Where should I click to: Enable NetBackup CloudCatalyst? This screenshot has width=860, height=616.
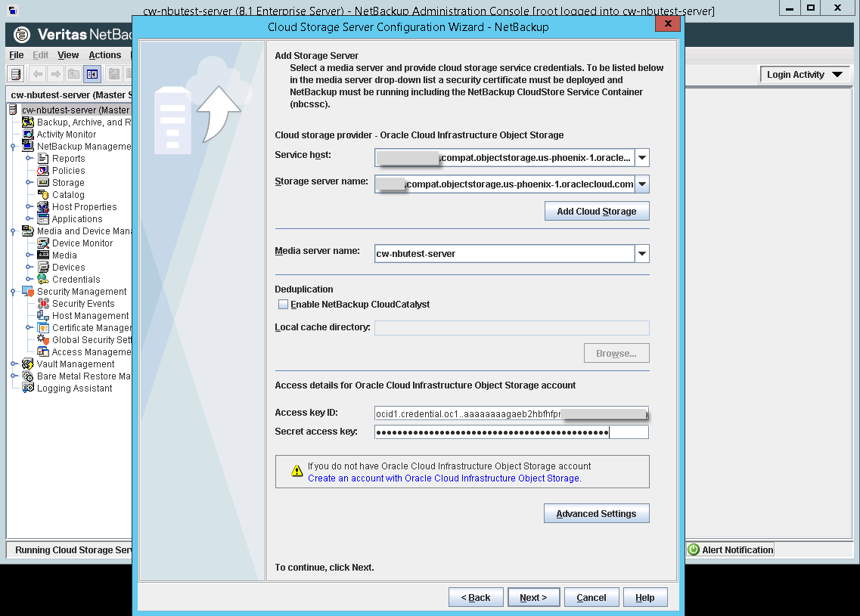[x=283, y=303]
